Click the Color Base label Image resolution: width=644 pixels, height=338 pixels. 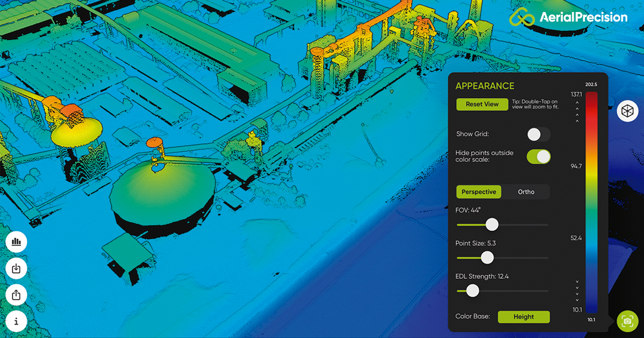pos(473,317)
